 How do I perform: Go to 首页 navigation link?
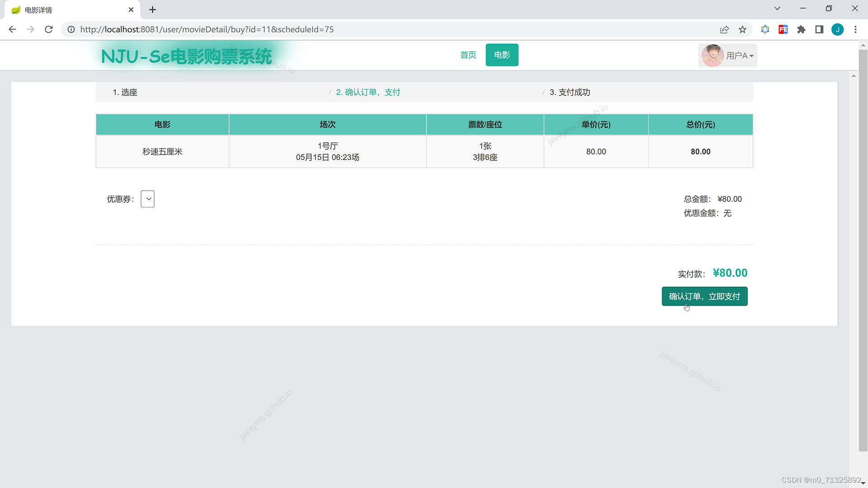(468, 55)
